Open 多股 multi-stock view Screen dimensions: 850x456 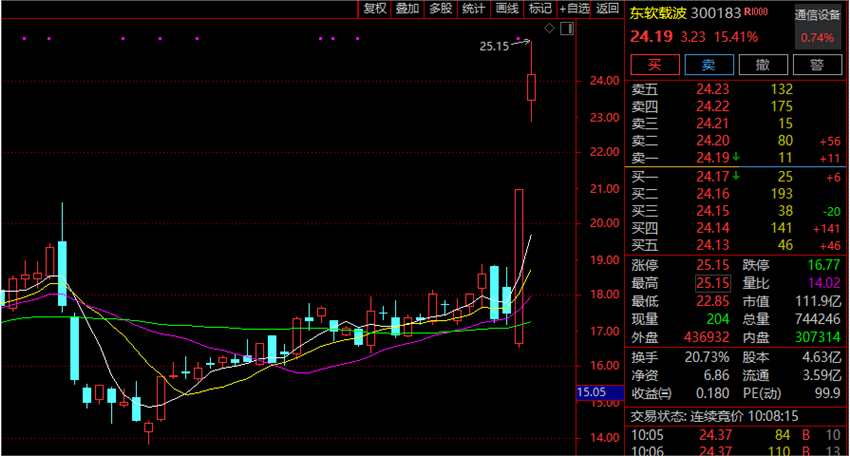point(440,8)
